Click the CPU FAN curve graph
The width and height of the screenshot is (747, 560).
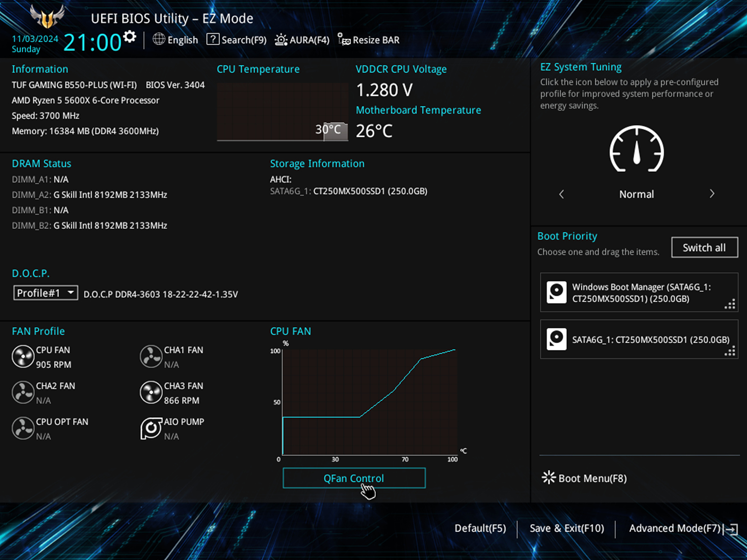(369, 401)
